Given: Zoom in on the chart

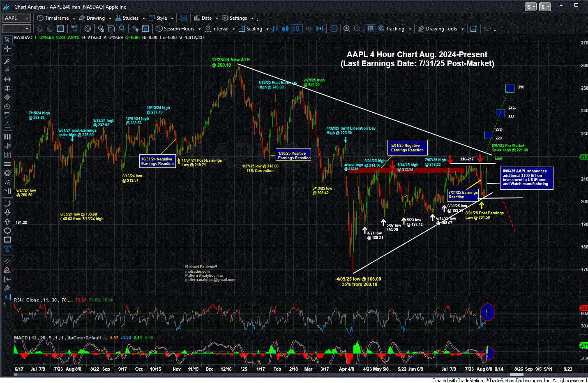Looking at the screenshot, I should point(347,28).
